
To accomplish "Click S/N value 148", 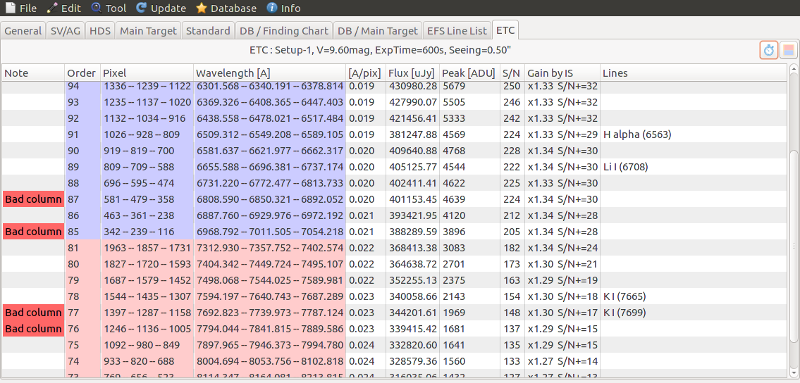I will (511, 312).
